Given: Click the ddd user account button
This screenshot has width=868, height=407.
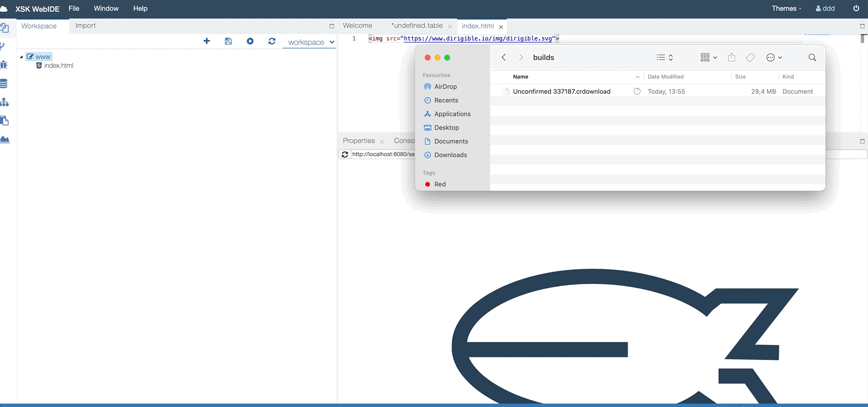Looking at the screenshot, I should tap(825, 8).
